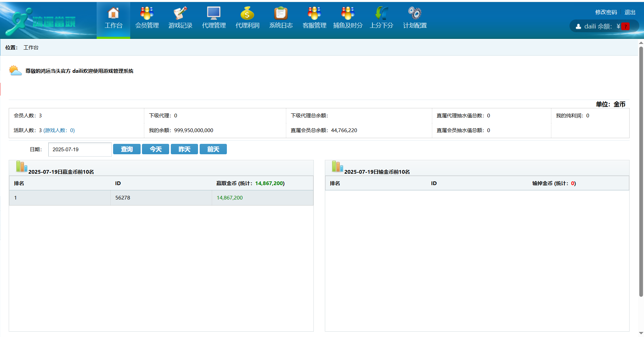Image resolution: width=644 pixels, height=337 pixels.
Task: Open 客服管理 customer service icon
Action: tap(314, 14)
